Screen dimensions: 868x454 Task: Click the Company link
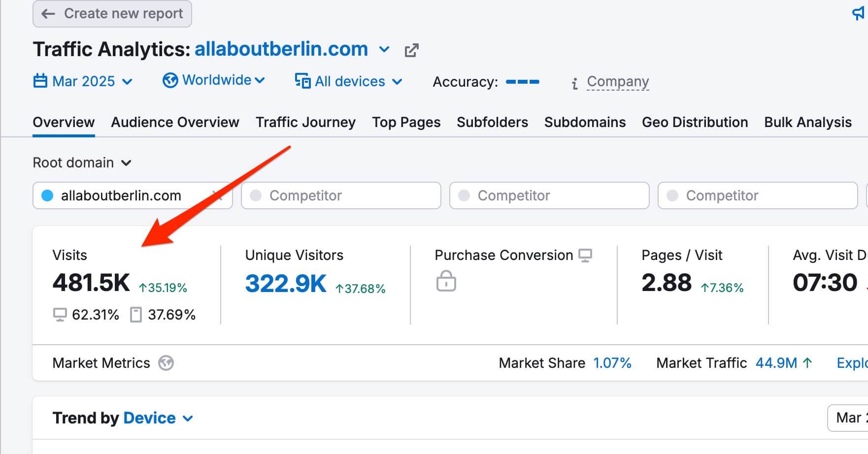click(x=618, y=81)
